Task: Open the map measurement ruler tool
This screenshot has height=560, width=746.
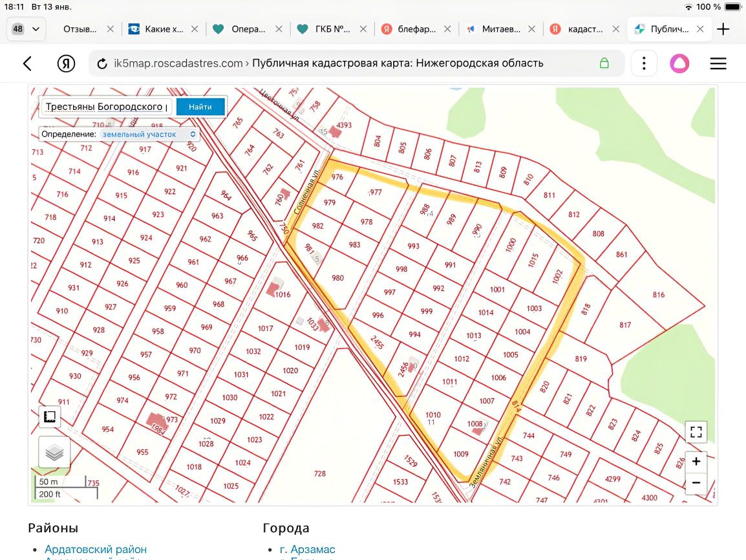Action: (50, 417)
